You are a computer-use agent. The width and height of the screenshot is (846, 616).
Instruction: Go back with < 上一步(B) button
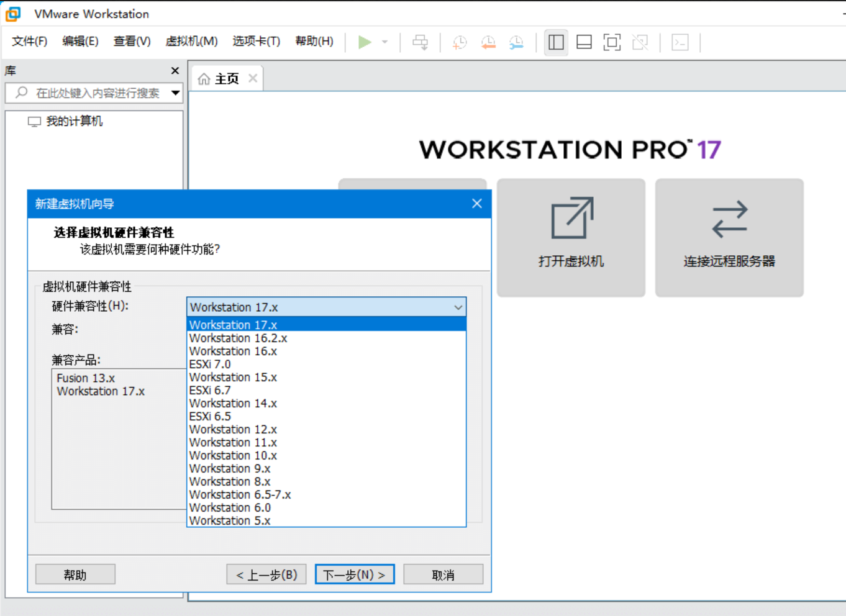(266, 574)
